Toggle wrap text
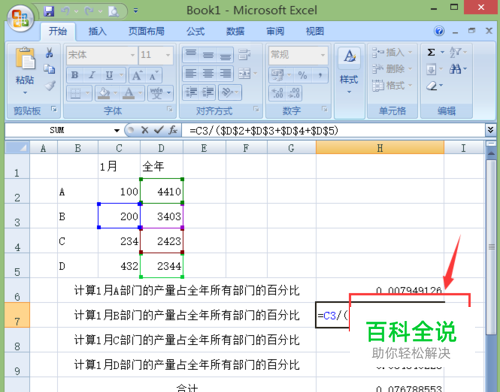500x392 pixels. 245,54
